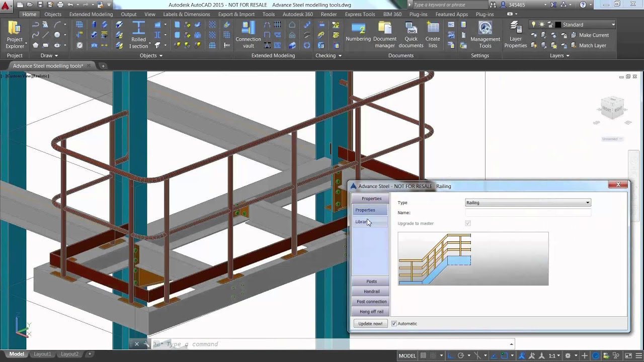Open the Handrail section in Railing dialog
This screenshot has width=644, height=362.
(371, 291)
